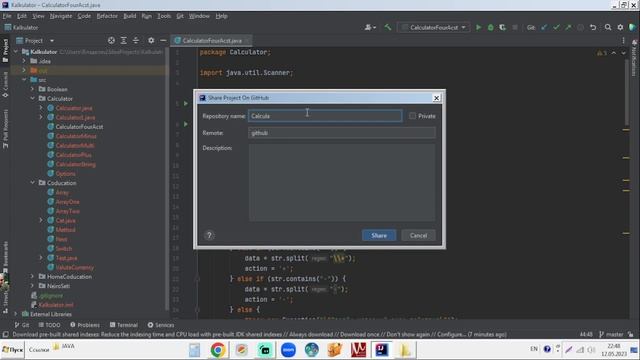This screenshot has height=360, width=640.
Task: Tick the Private checkbox
Action: 412,116
